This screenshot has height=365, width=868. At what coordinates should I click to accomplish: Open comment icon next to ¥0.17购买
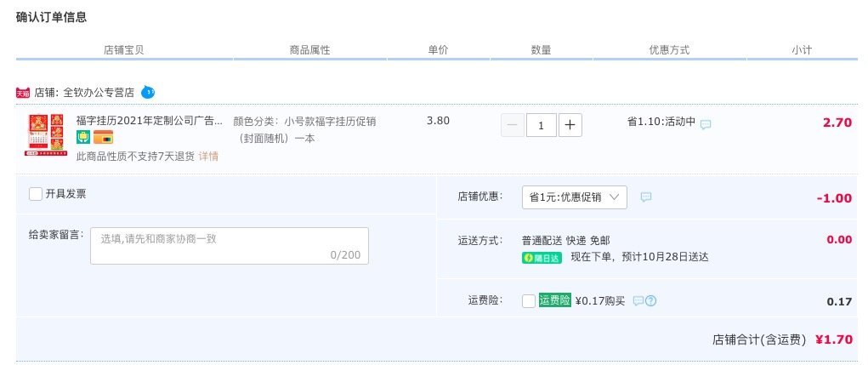tap(638, 300)
